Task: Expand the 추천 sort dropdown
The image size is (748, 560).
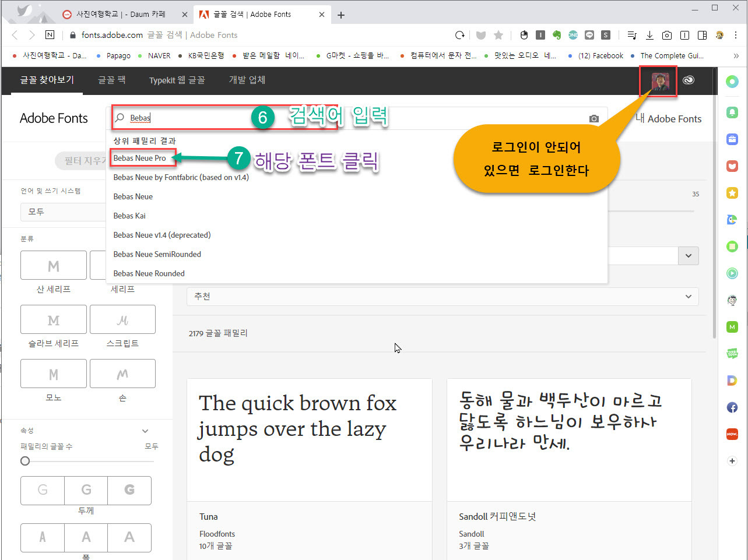Action: [x=443, y=296]
